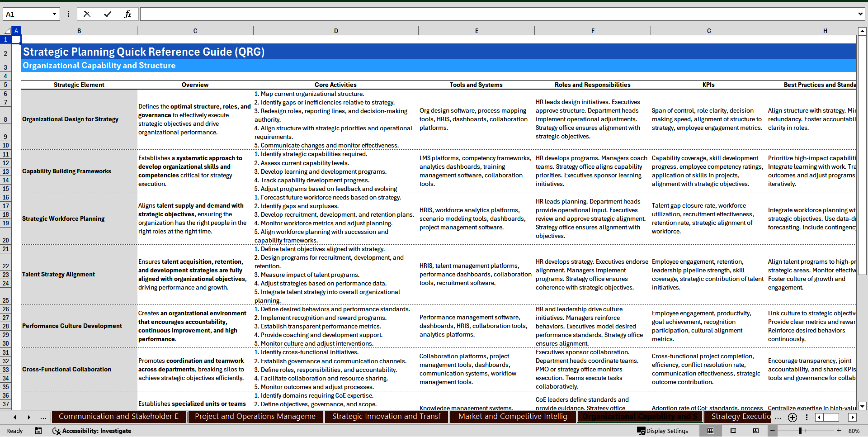The image size is (868, 437).
Task: Switch to the Market and Competitive Intellig tab
Action: (512, 416)
